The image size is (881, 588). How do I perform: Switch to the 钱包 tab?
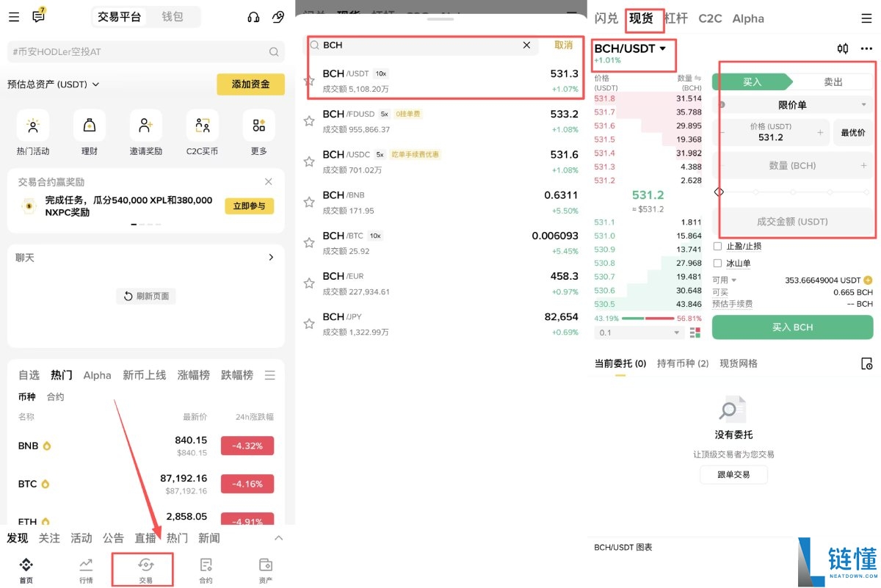click(175, 16)
